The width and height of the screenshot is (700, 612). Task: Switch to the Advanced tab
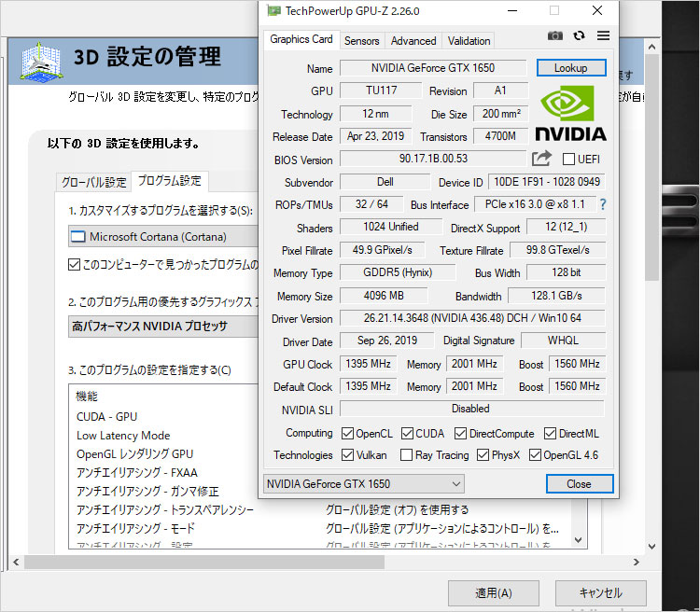click(413, 41)
